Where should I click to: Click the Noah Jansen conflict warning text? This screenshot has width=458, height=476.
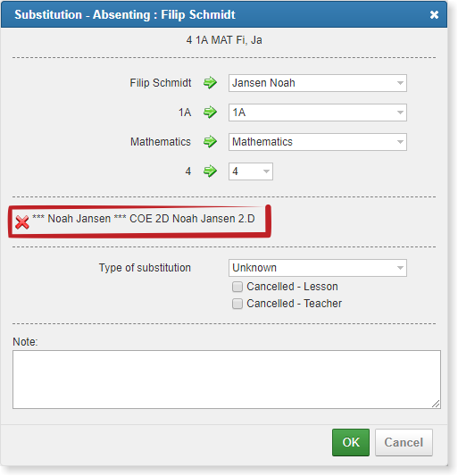144,219
